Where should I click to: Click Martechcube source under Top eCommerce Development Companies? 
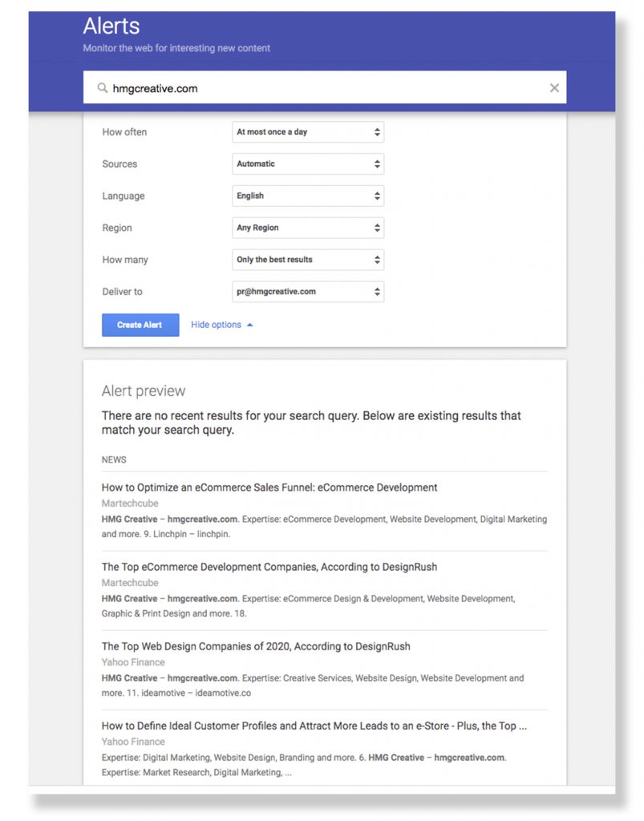130,583
